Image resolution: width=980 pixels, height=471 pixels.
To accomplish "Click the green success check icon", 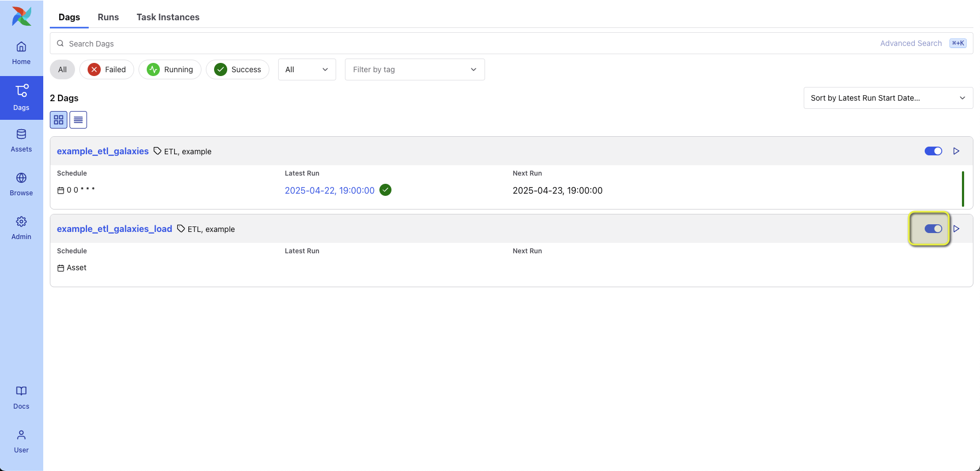I will 385,190.
